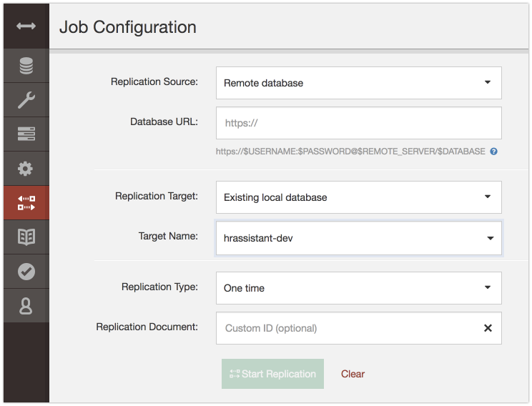
Task: Click the Job Configuration heading
Action: 128,27
